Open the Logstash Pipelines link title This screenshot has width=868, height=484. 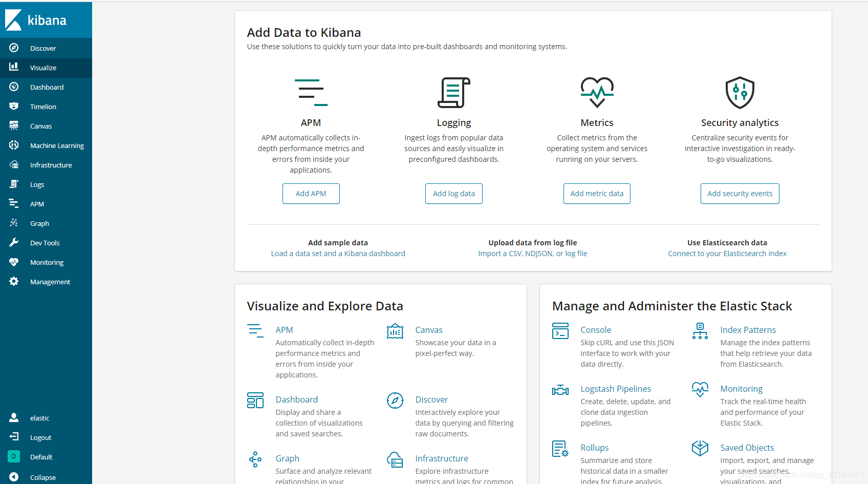click(x=616, y=389)
